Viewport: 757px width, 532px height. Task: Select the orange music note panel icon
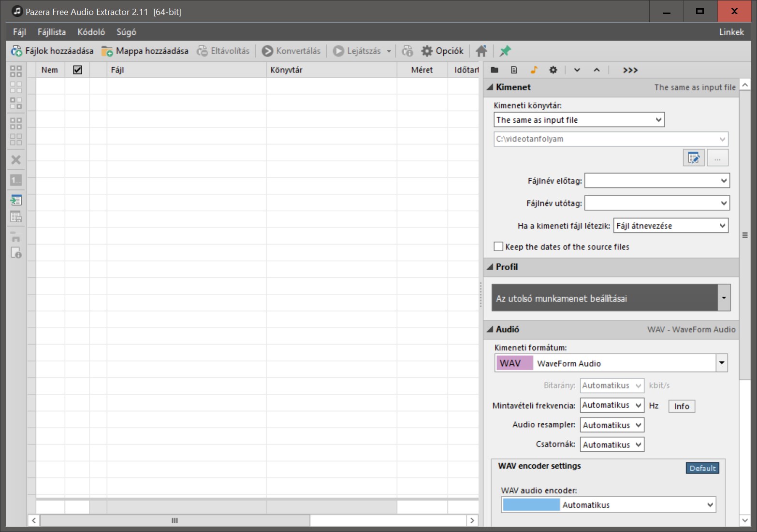point(534,70)
